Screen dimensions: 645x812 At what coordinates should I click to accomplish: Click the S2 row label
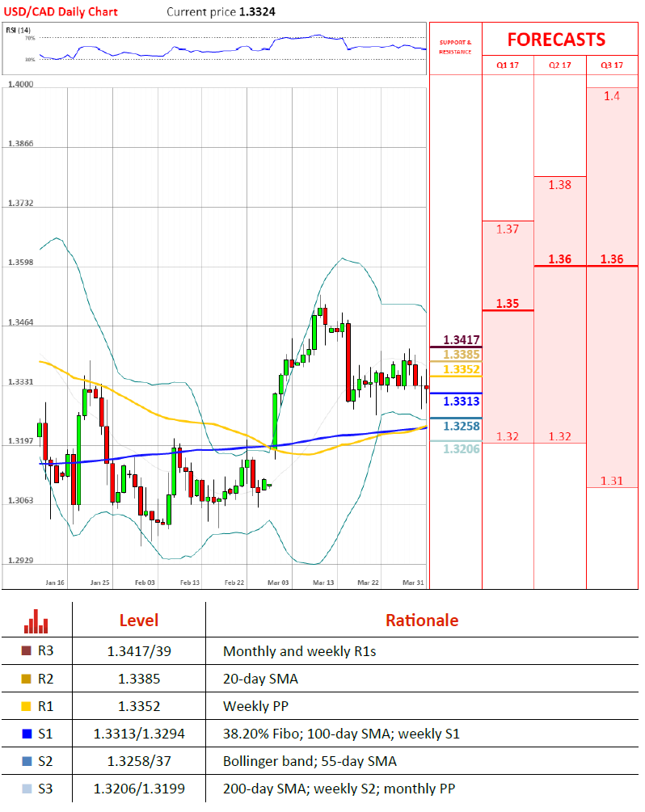(45, 761)
